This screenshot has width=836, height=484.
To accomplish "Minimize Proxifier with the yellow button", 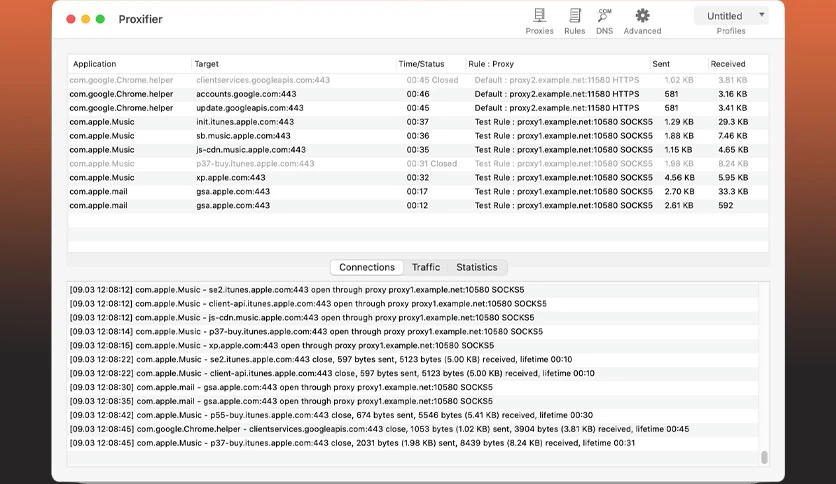I will point(85,19).
